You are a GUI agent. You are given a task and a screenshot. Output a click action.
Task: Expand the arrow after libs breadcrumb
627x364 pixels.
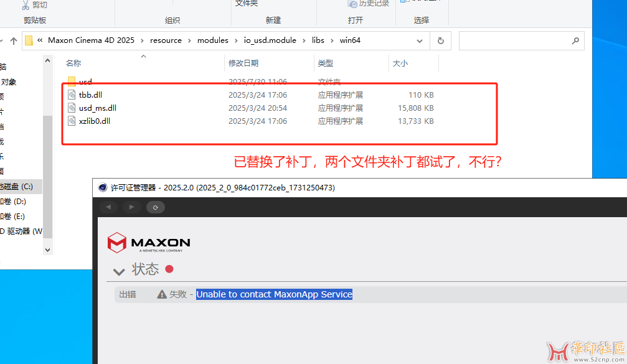(x=332, y=40)
